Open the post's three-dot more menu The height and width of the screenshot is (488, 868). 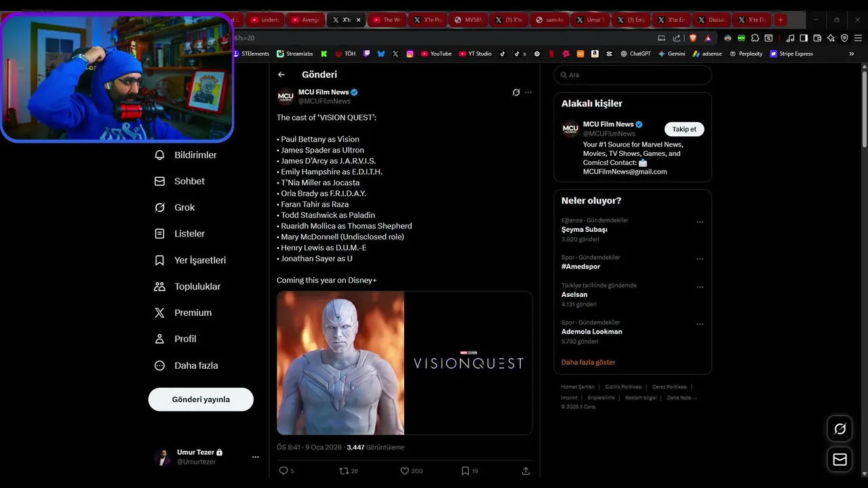[x=528, y=92]
